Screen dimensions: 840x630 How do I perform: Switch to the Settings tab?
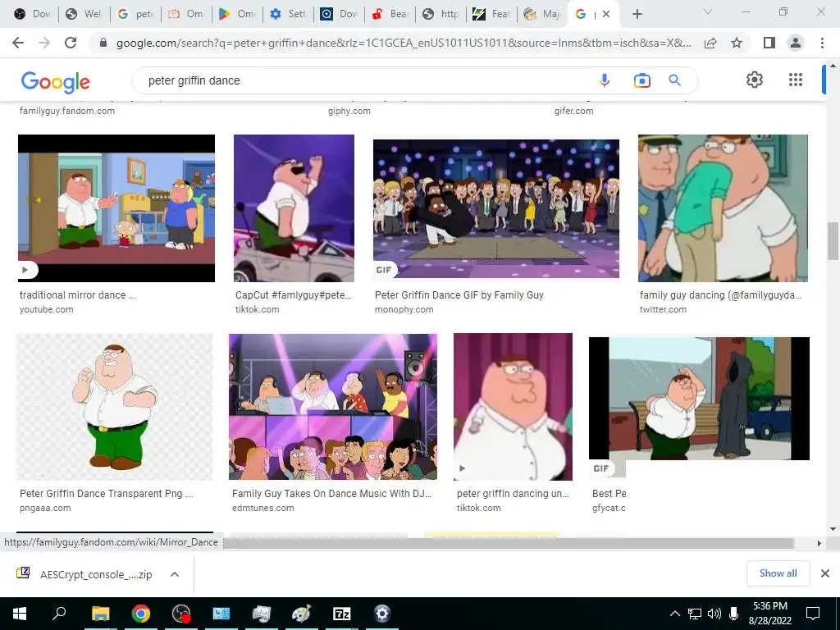(288, 14)
